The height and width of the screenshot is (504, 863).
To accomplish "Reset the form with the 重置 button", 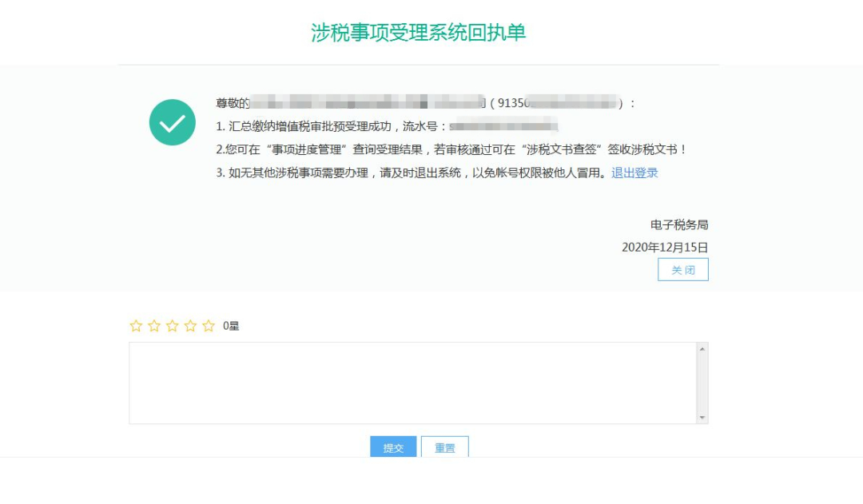I will [445, 446].
